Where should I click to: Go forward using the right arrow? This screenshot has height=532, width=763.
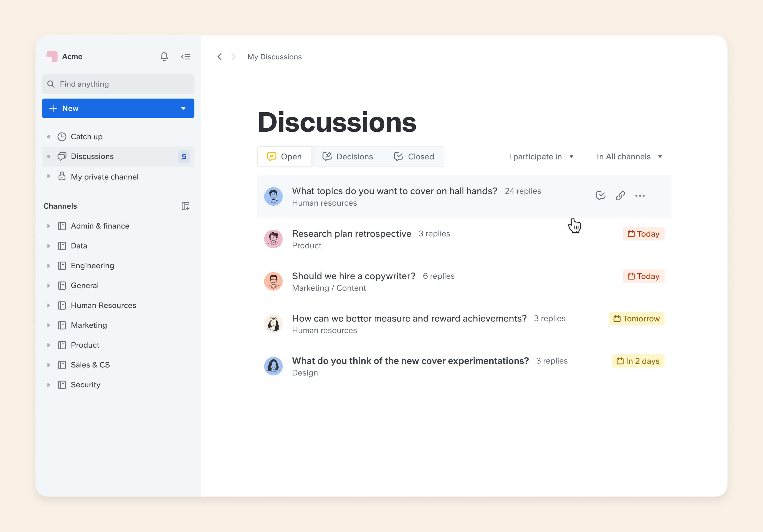tap(233, 57)
